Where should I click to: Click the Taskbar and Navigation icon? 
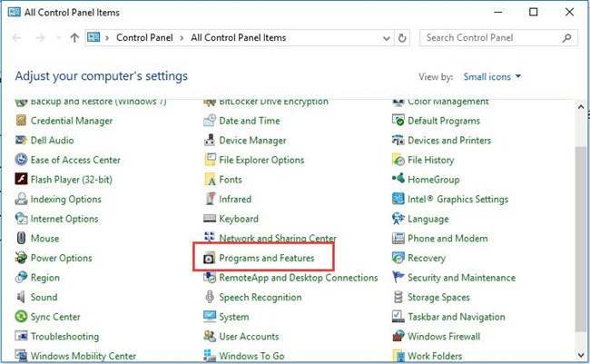(x=398, y=316)
